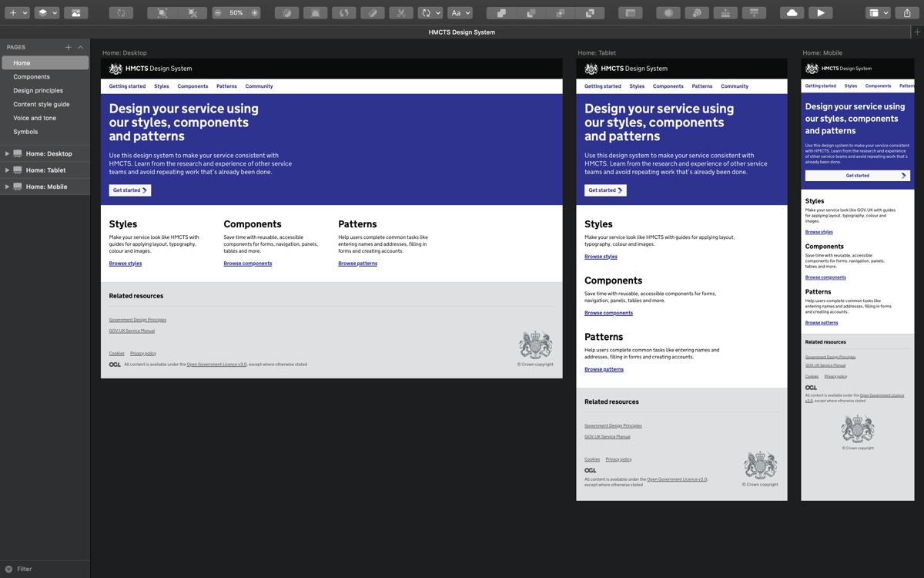Click the Preview play button
Screen dimensions: 924x578
click(x=820, y=13)
